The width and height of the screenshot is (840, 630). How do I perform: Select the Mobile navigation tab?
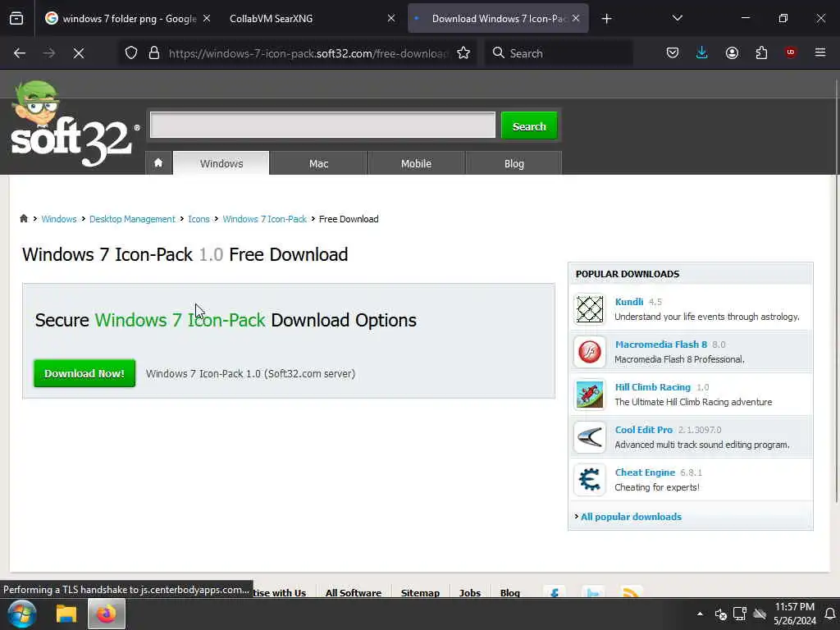416,163
